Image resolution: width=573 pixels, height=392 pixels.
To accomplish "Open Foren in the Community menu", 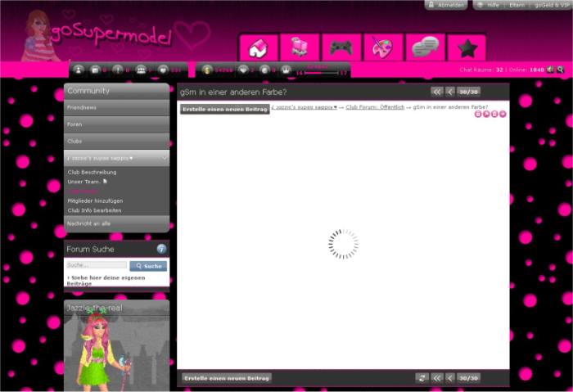I will click(116, 124).
